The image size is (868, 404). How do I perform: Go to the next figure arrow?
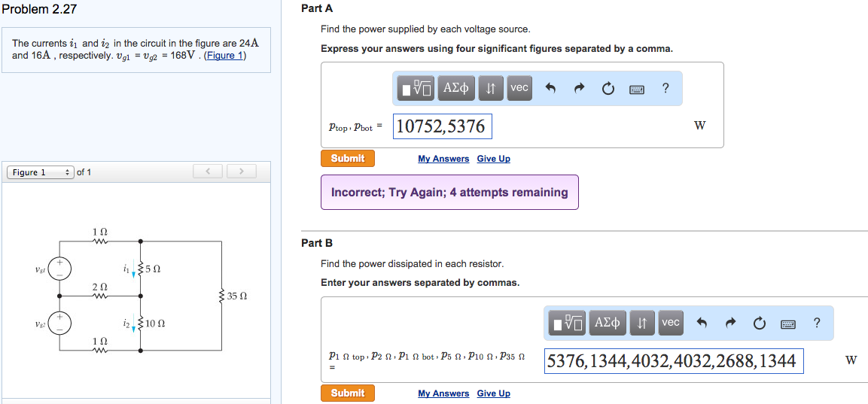click(242, 172)
